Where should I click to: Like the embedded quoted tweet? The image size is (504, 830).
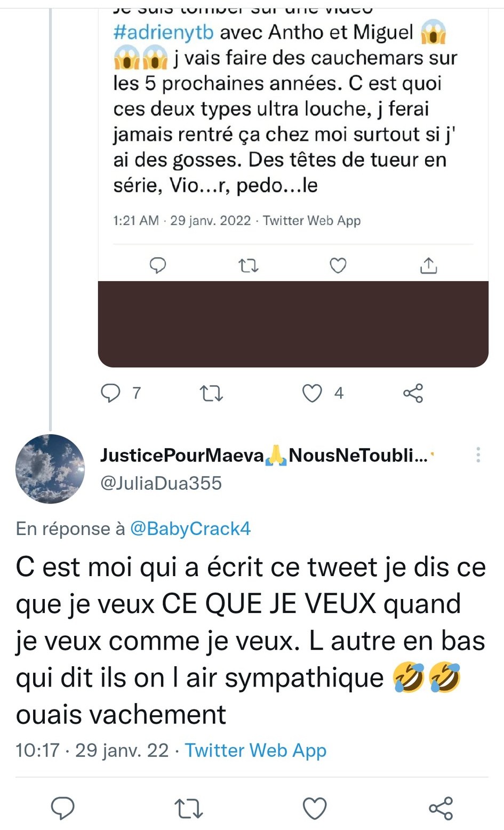338,265
